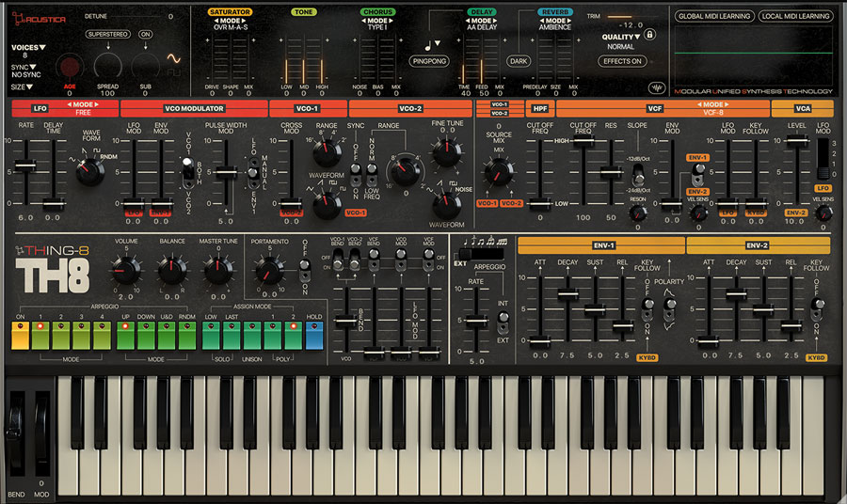
Task: Click the VCO-1 Range knob
Action: (x=327, y=152)
